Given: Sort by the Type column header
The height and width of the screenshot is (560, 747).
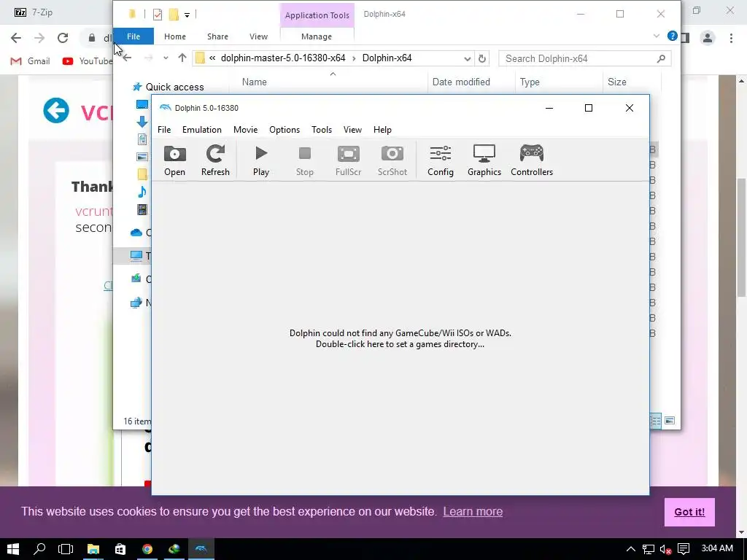Looking at the screenshot, I should point(530,82).
